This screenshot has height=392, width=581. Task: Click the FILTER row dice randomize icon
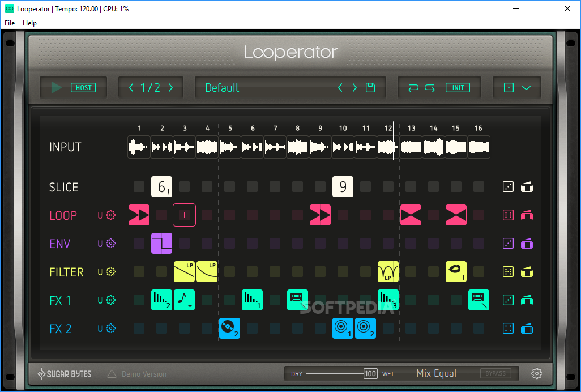509,272
